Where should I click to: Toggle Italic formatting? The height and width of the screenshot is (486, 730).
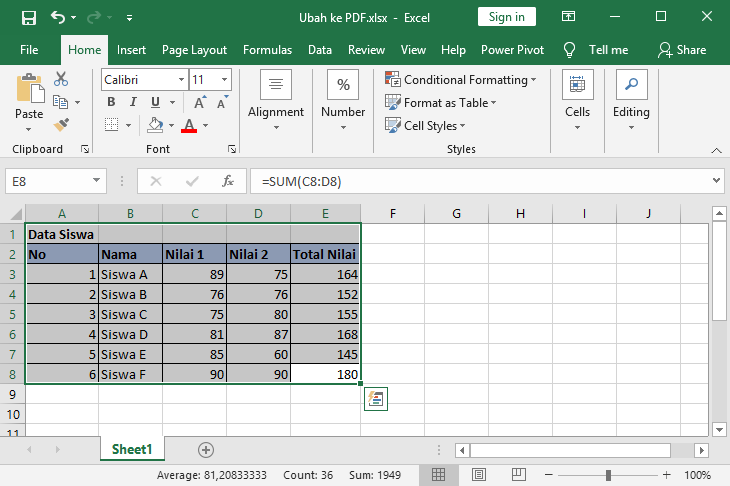tap(133, 102)
